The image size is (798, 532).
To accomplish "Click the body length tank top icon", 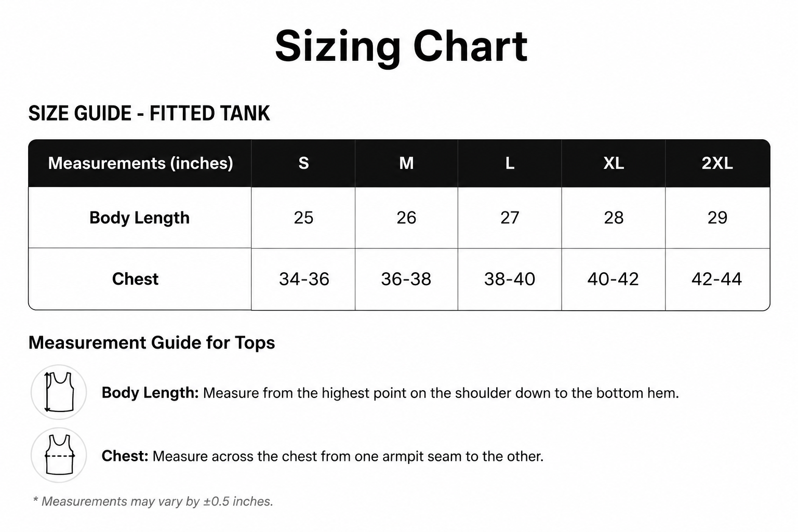I will click(x=59, y=392).
